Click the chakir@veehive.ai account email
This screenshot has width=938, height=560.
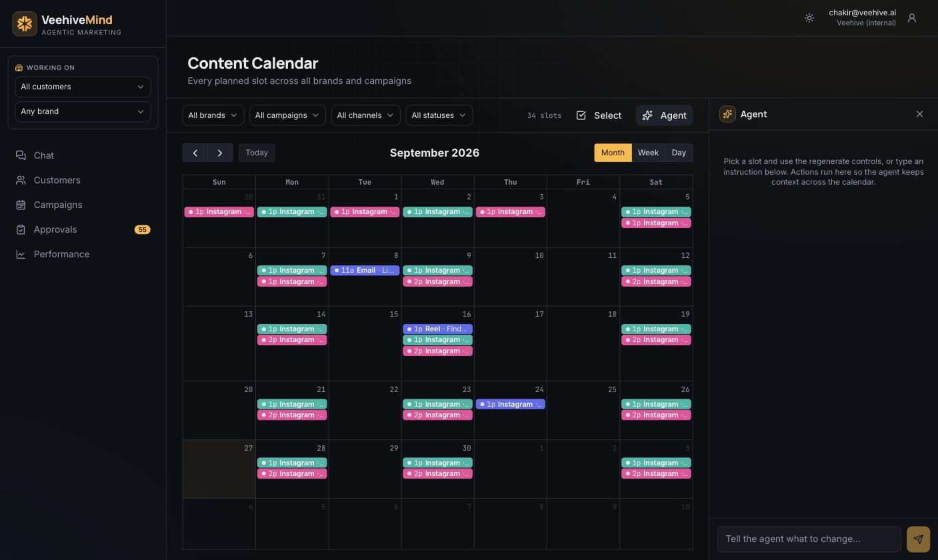click(x=862, y=13)
